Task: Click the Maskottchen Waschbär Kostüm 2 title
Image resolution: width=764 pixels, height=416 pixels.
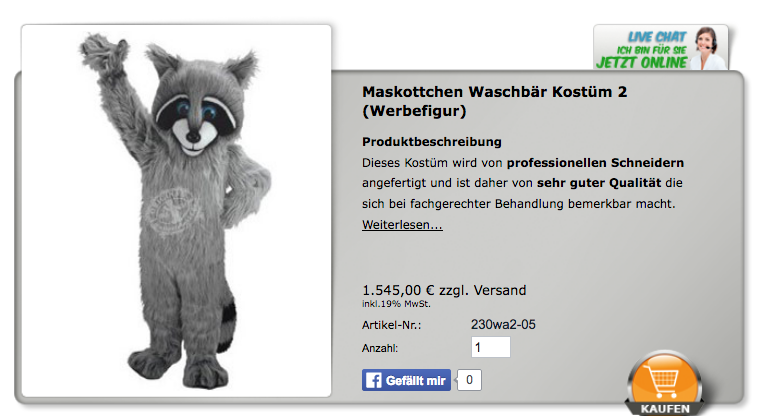Action: tap(495, 101)
